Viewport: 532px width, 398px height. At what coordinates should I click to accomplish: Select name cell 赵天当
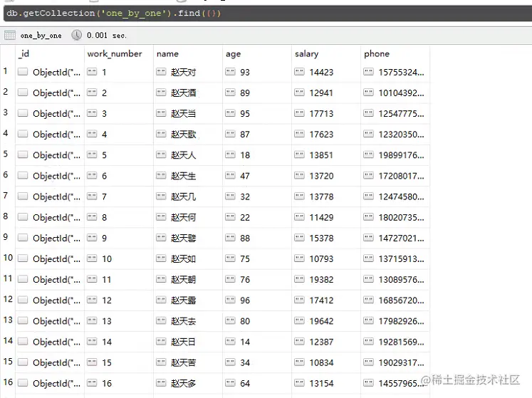pyautogui.click(x=184, y=113)
